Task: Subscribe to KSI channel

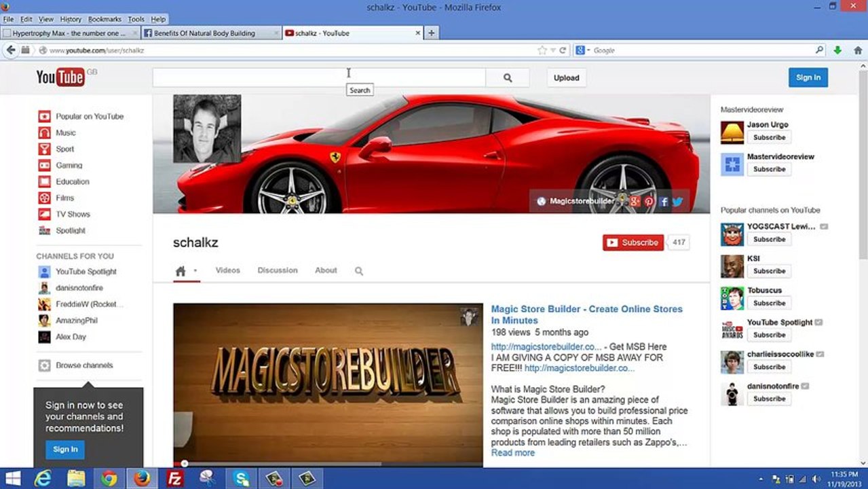Action: pyautogui.click(x=769, y=271)
